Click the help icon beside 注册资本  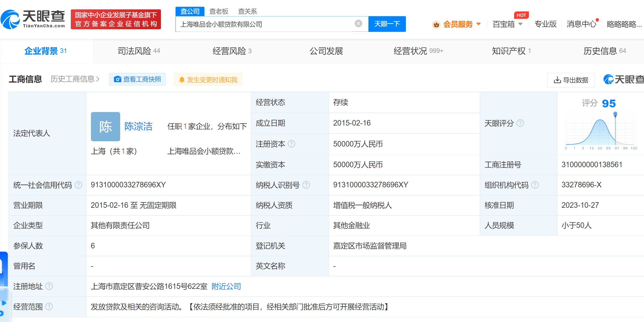(291, 144)
